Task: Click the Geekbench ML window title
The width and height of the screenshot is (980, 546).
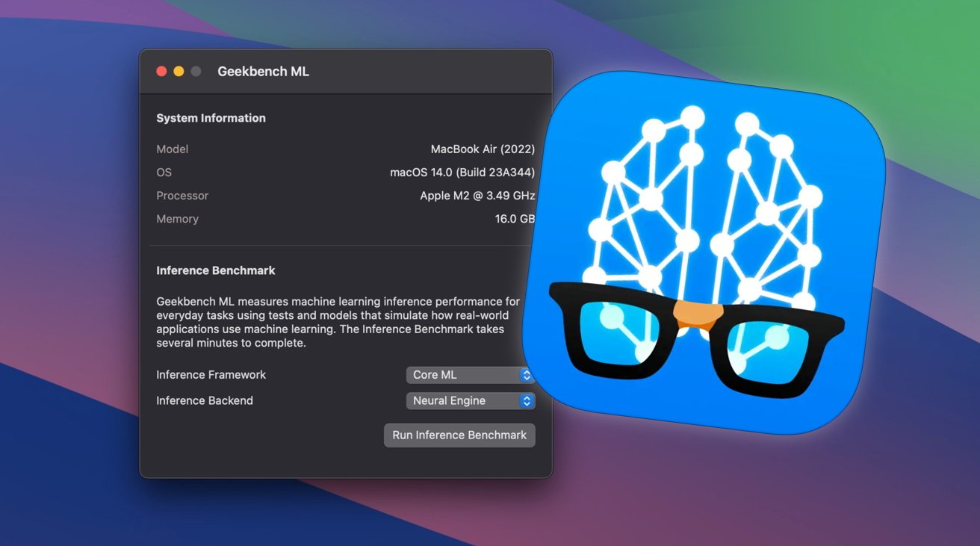Action: [263, 72]
